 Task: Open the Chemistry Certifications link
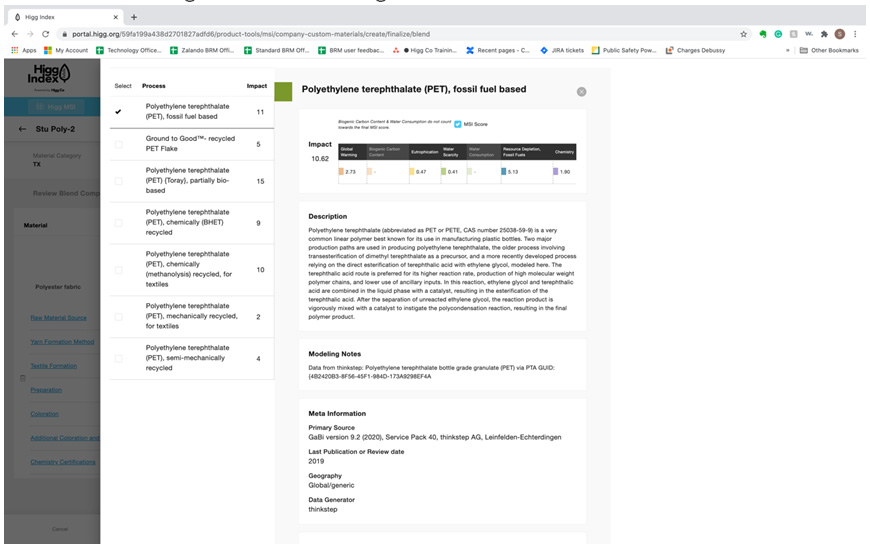coord(63,462)
